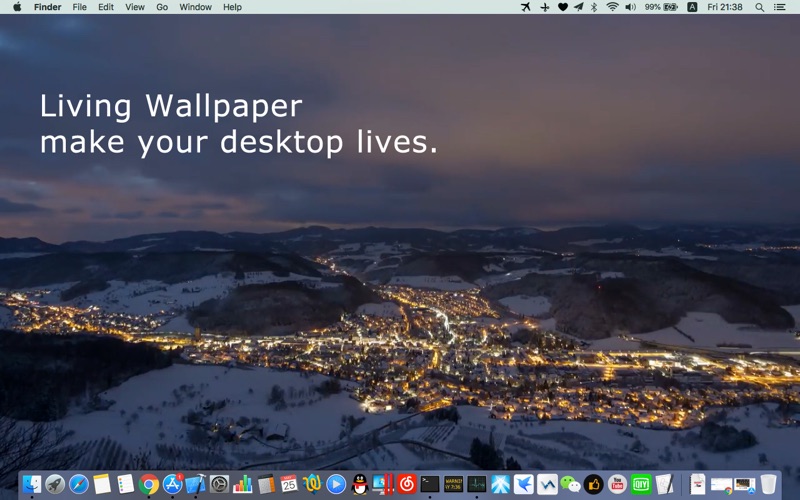Open System Preferences from the Dock

(x=219, y=484)
